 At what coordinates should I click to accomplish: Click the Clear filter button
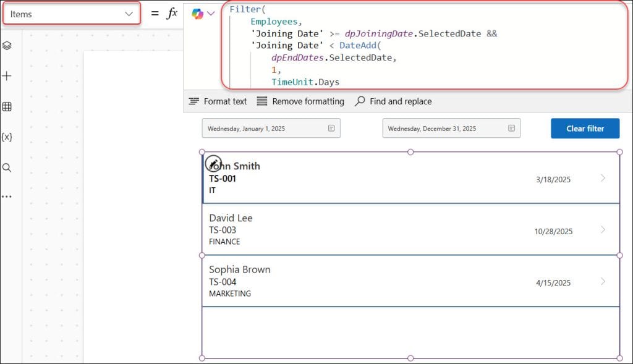585,129
